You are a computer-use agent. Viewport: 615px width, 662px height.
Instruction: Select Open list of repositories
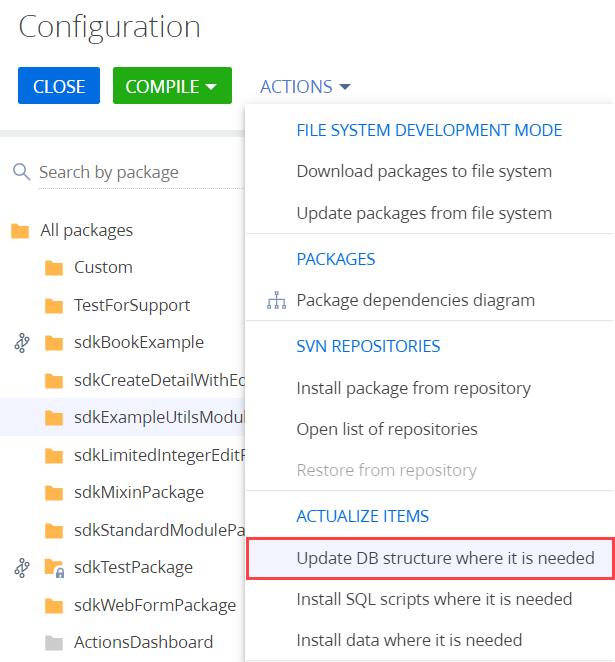(387, 429)
